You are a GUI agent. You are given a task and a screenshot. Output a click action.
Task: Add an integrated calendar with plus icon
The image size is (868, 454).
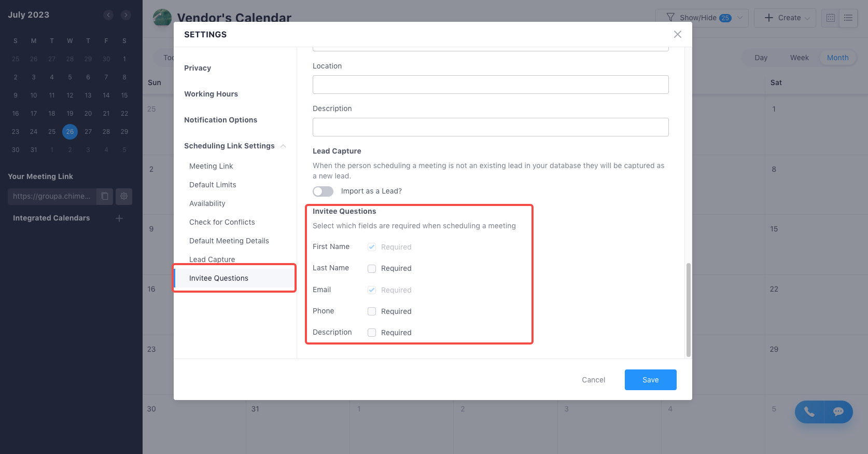(x=119, y=218)
